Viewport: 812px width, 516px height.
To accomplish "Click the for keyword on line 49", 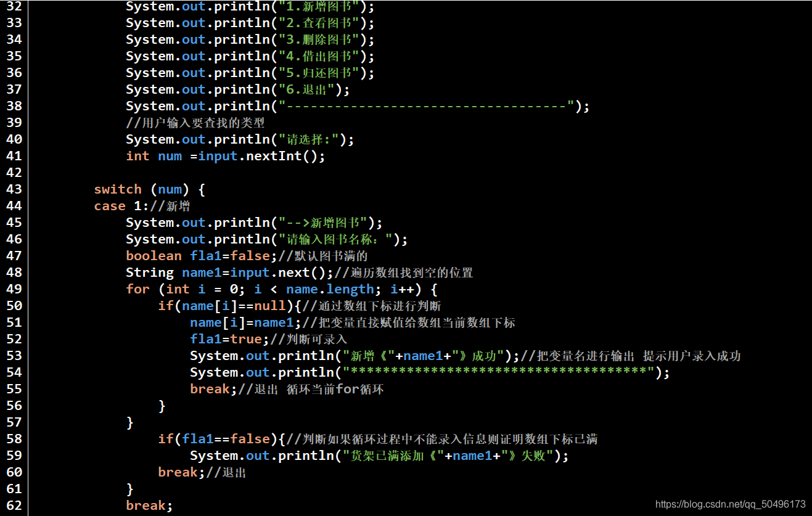I will click(137, 289).
